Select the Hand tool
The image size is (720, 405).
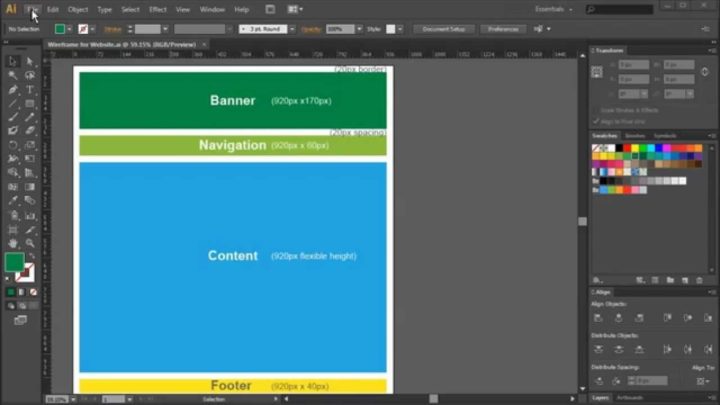12,243
